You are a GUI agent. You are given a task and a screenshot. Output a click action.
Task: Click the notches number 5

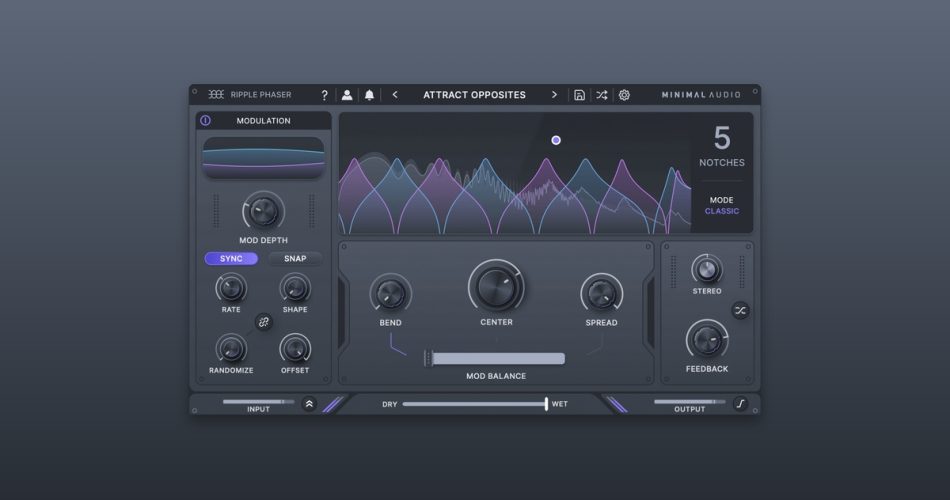722,138
